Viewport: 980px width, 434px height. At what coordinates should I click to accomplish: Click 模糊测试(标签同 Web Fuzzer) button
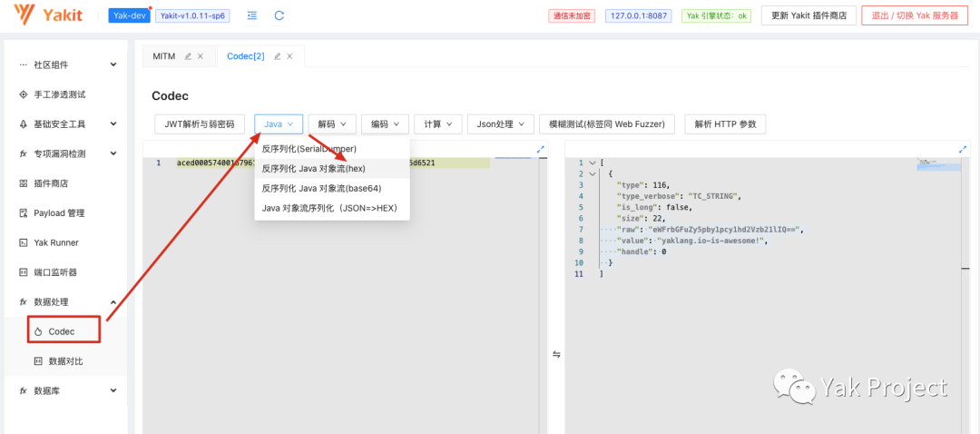pos(607,123)
